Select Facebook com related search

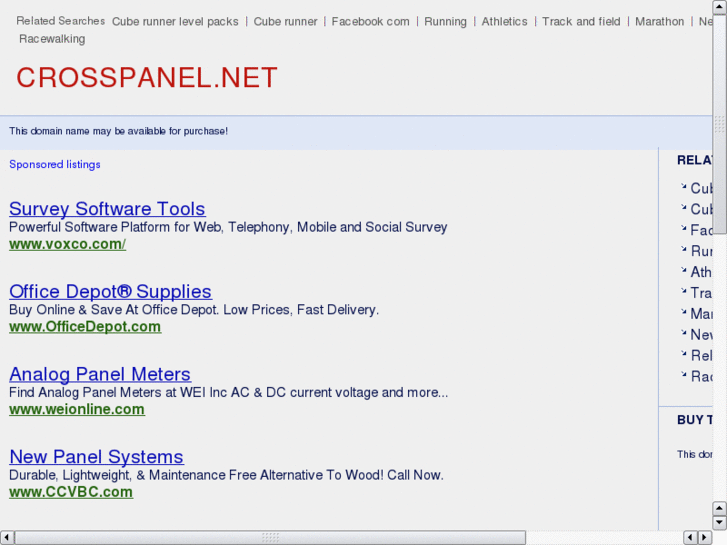pos(370,22)
